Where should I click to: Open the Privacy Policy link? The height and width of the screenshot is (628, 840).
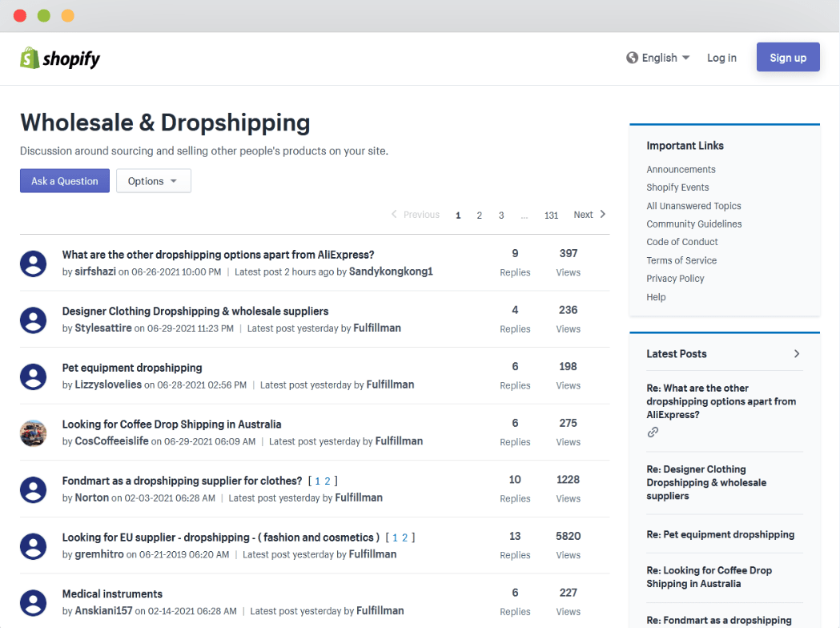coord(675,278)
